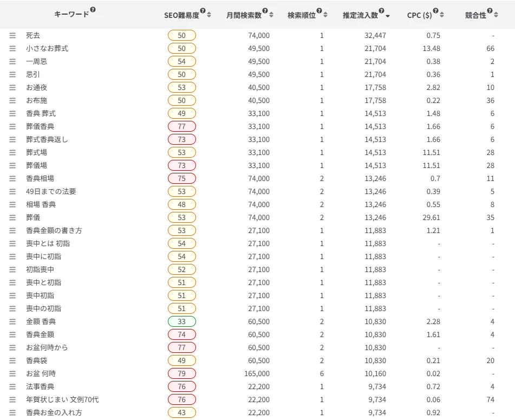The height and width of the screenshot is (420, 515).
Task: Open hamburger menu icon for 香典金額の書き方 row
Action: [12, 231]
